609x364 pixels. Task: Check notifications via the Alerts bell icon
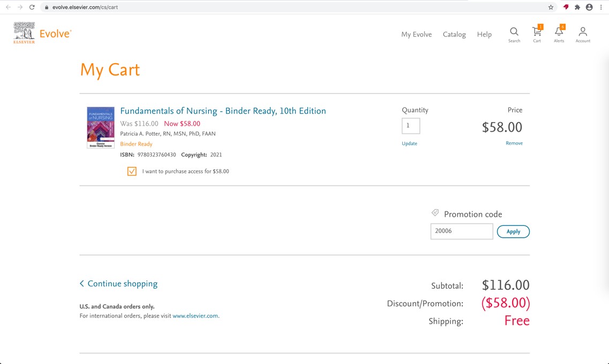tap(559, 33)
